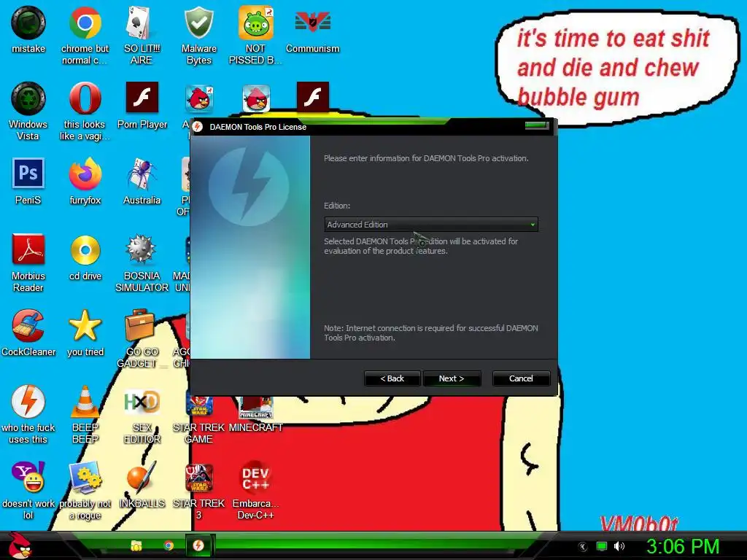Image resolution: width=747 pixels, height=560 pixels.
Task: Launch 'chrome but normal c...' shortcut
Action: click(85, 23)
